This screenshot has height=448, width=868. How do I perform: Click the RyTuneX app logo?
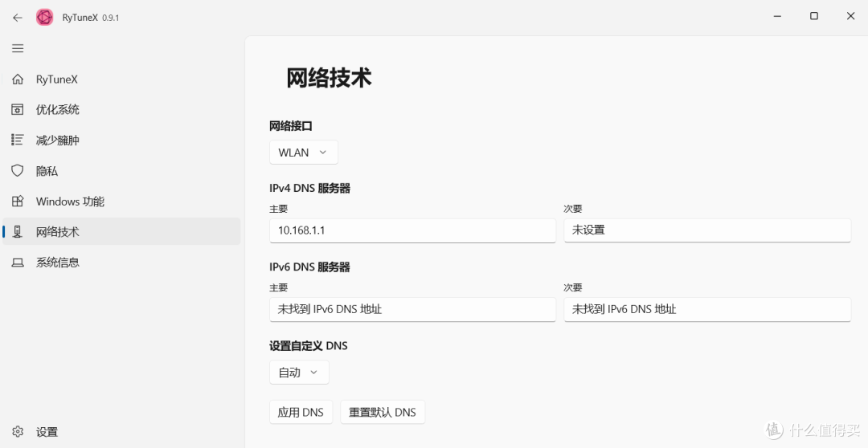(x=45, y=17)
